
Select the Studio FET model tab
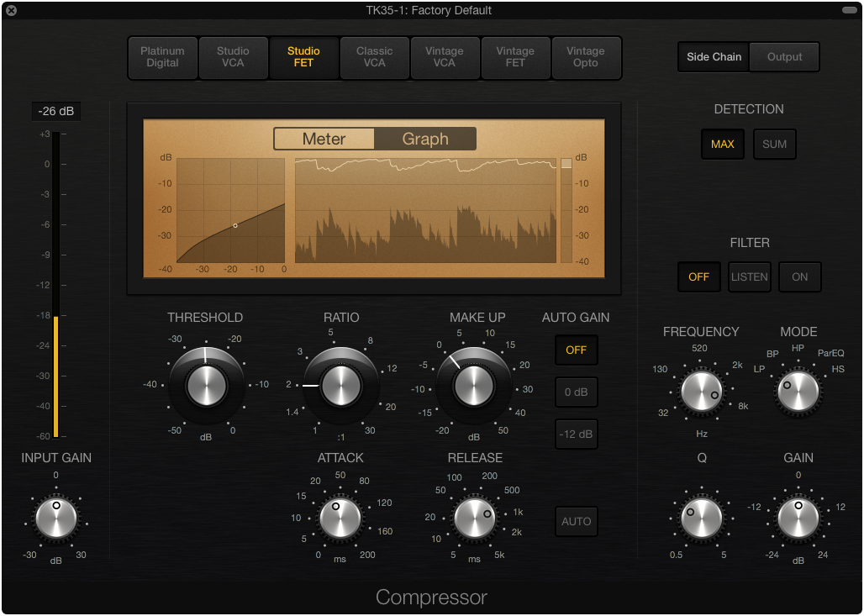click(303, 57)
